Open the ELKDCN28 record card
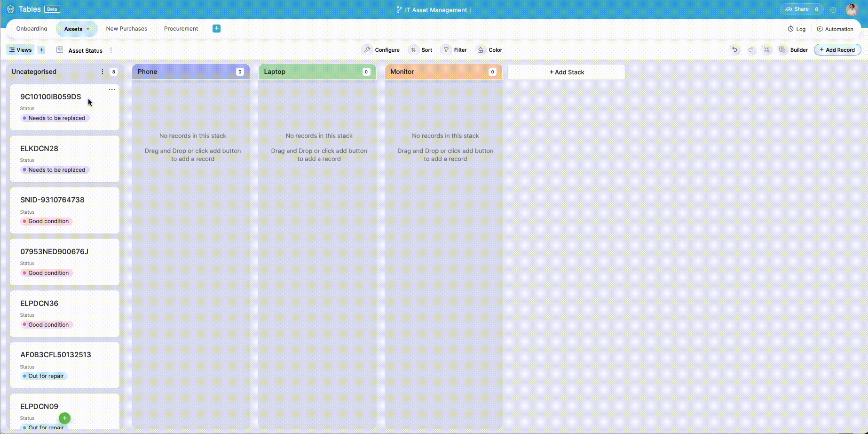The height and width of the screenshot is (434, 868). click(64, 159)
